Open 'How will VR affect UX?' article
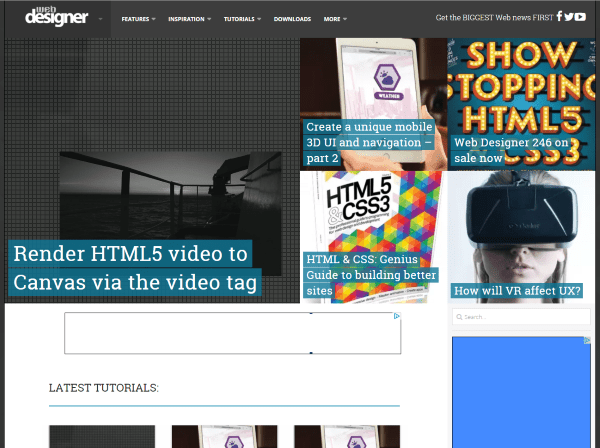 click(517, 291)
